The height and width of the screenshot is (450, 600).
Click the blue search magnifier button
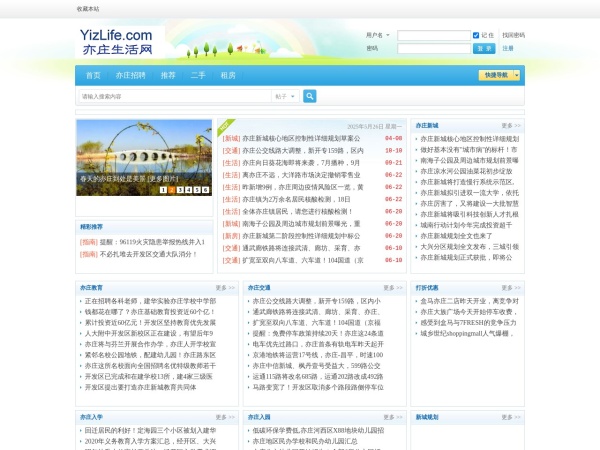click(310, 96)
